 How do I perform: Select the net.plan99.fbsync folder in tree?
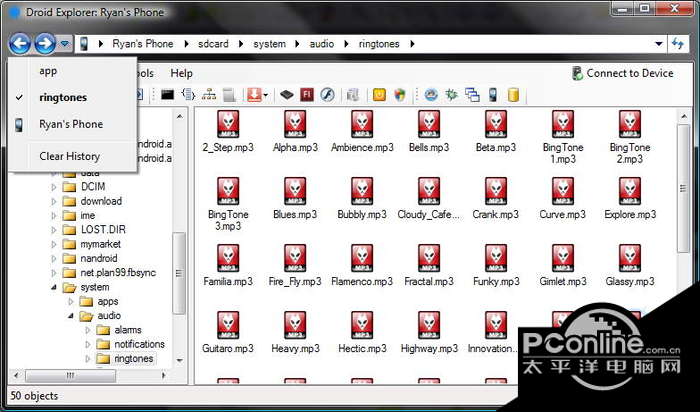[118, 273]
